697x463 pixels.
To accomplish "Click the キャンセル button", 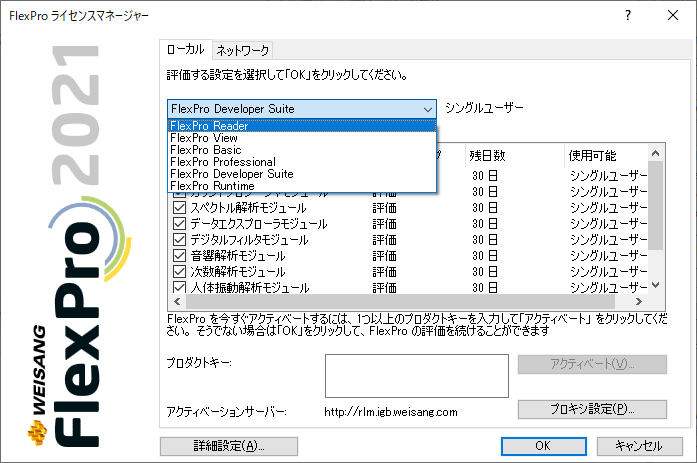I will click(x=639, y=446).
